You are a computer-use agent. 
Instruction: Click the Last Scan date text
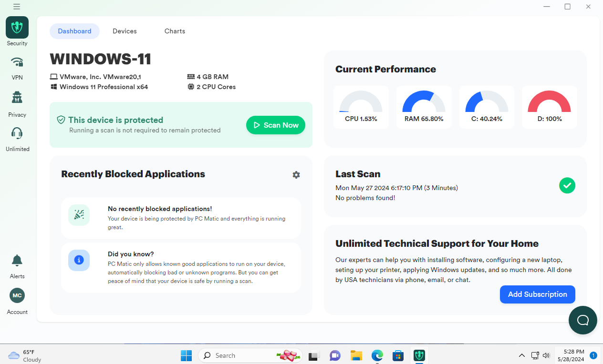[x=396, y=188]
